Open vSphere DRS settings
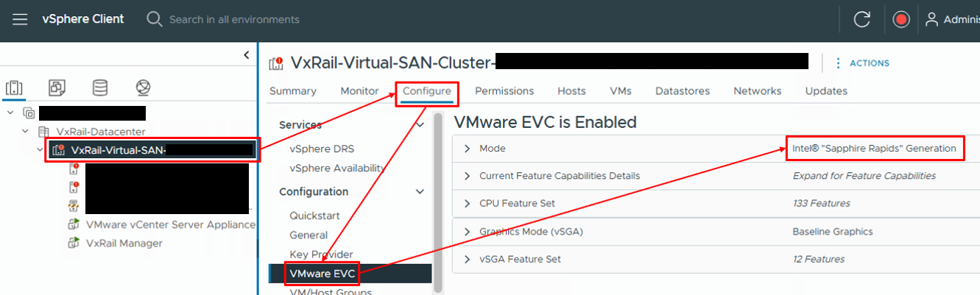 tap(322, 149)
